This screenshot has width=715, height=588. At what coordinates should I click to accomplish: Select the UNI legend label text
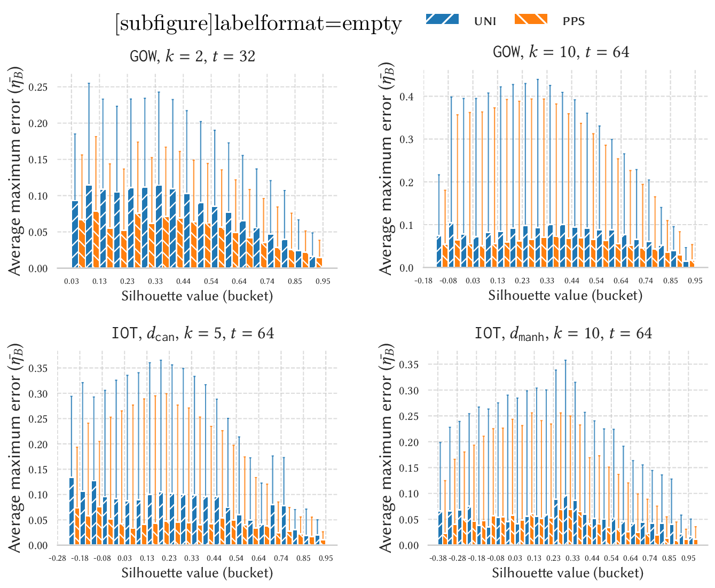(x=485, y=21)
